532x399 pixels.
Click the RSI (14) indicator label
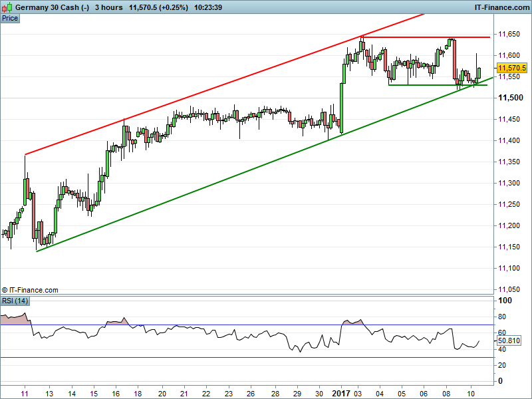click(x=15, y=301)
